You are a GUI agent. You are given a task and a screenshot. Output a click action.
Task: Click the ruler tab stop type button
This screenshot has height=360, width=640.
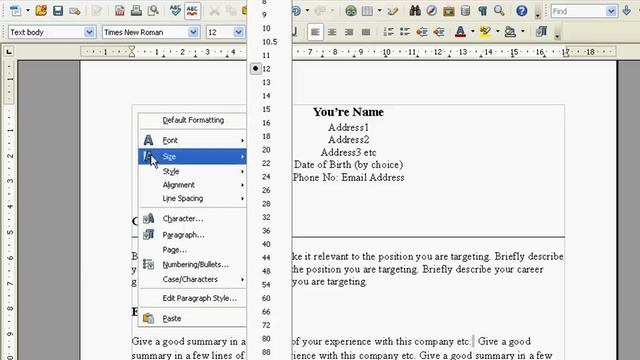click(x=9, y=51)
